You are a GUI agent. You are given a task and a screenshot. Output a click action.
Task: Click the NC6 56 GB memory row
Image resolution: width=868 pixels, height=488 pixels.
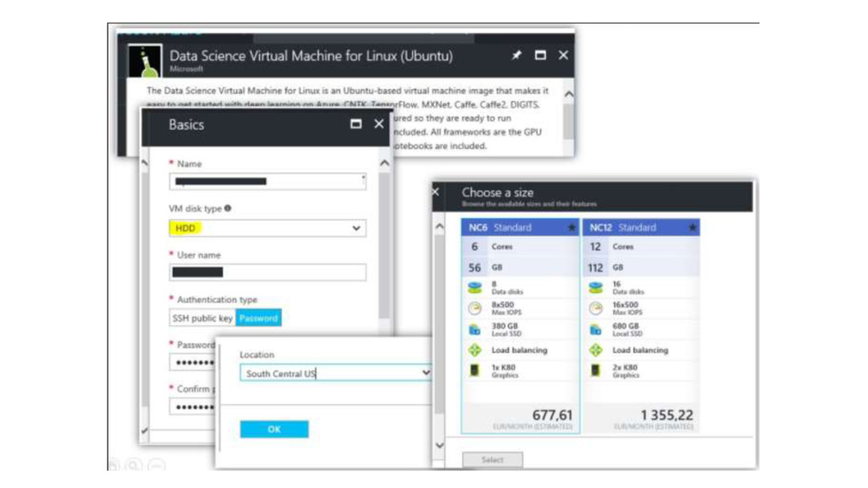point(520,267)
